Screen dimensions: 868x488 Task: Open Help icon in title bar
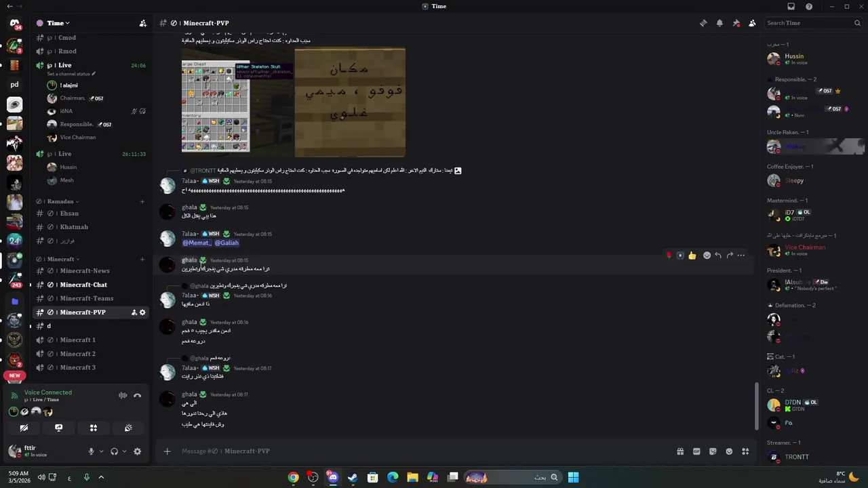(x=809, y=6)
